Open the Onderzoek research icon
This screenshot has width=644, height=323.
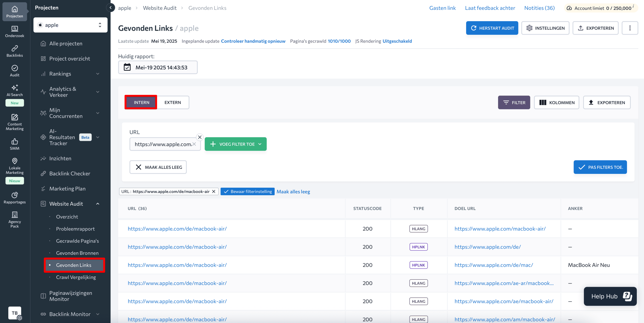15,31
